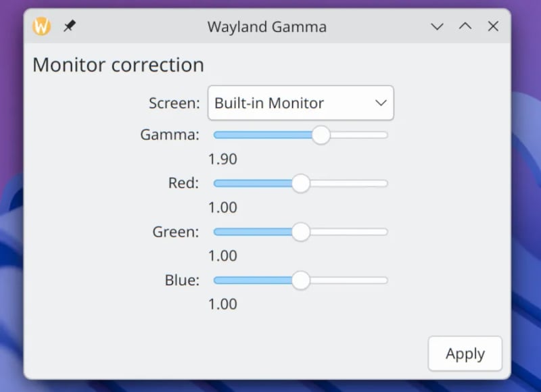Click the filled blue part of Blue track
Viewport: 541px width, 392px height.
click(x=253, y=280)
